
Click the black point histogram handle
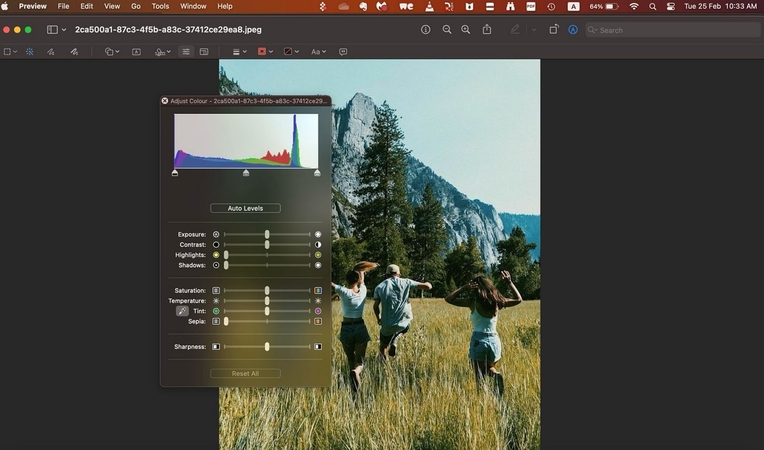point(175,173)
